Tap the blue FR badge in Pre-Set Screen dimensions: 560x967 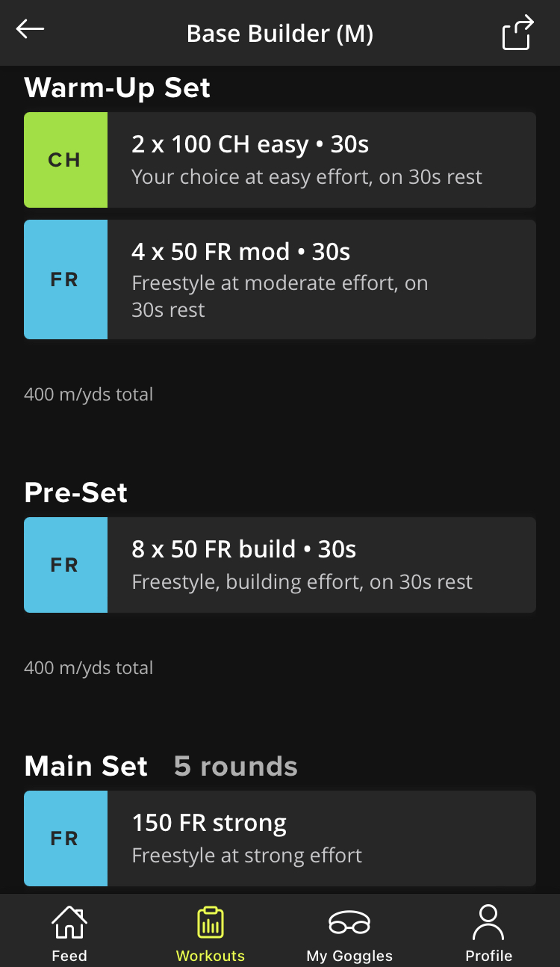click(66, 565)
